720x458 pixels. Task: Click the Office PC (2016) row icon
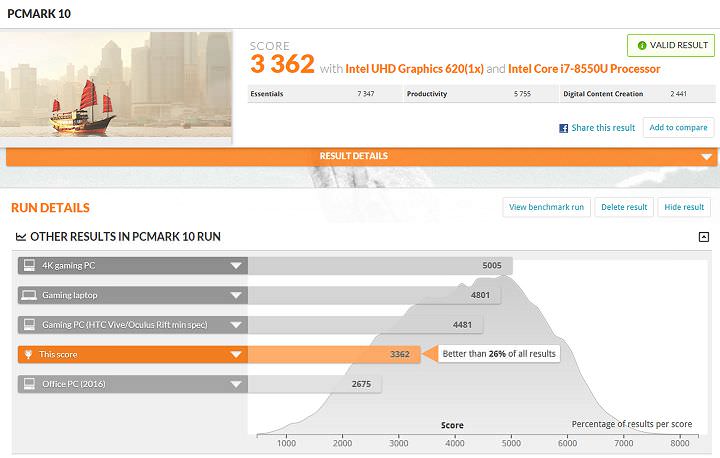(30, 383)
